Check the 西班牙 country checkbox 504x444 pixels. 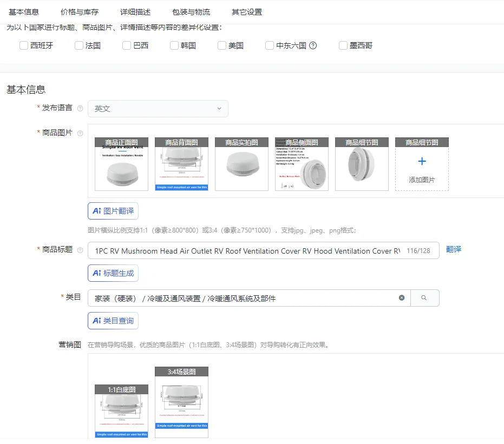click(24, 45)
